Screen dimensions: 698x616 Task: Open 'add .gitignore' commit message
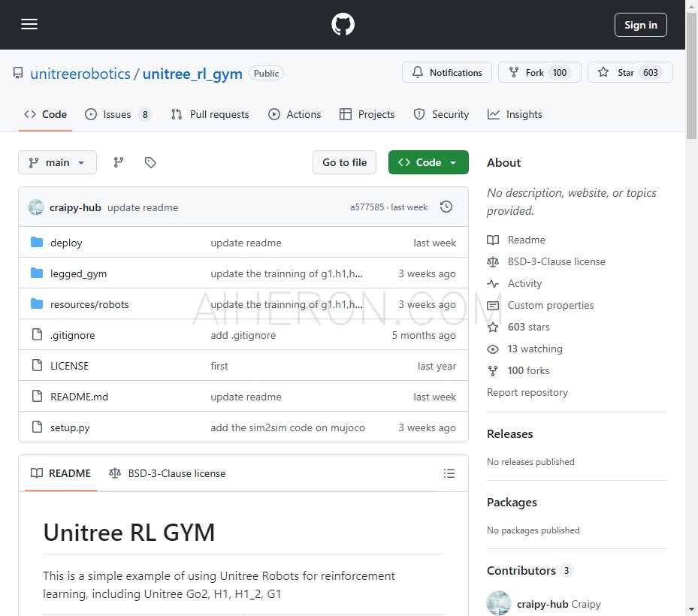(243, 335)
